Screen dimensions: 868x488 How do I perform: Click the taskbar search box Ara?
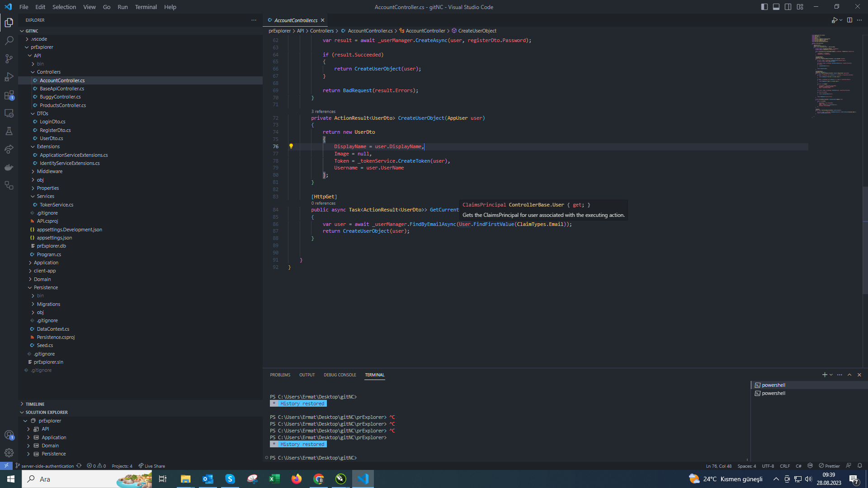point(87,479)
